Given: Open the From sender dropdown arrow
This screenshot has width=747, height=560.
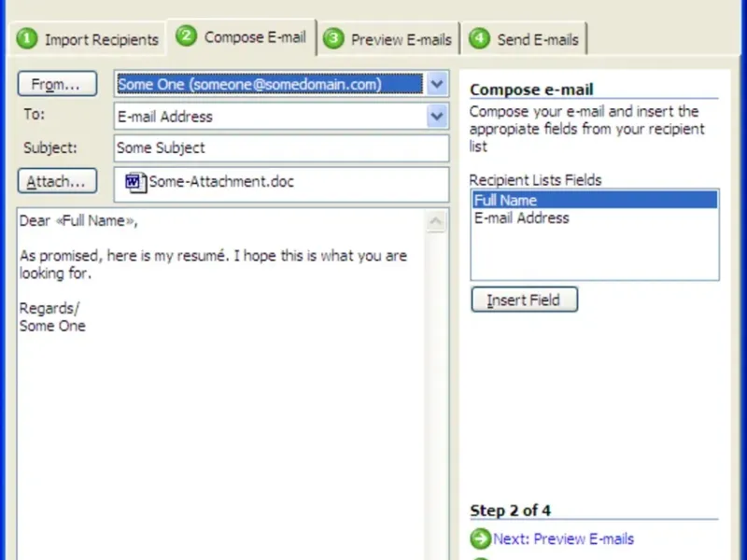Looking at the screenshot, I should click(x=437, y=84).
